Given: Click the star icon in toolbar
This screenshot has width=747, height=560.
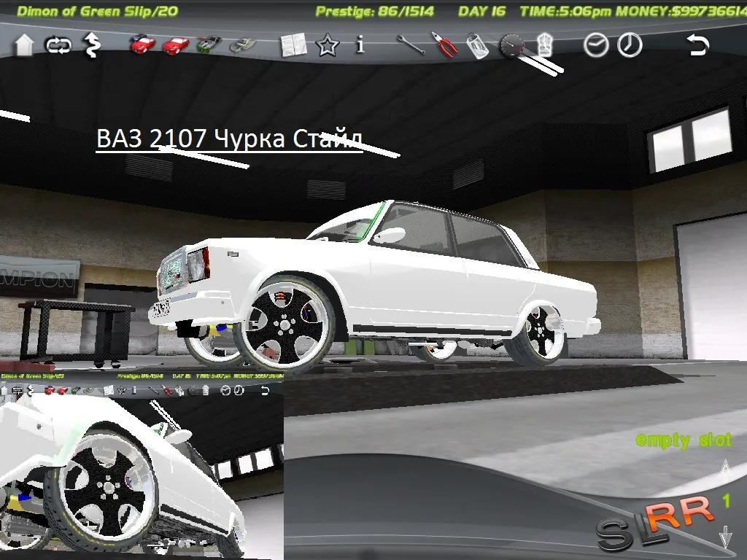Looking at the screenshot, I should (328, 45).
